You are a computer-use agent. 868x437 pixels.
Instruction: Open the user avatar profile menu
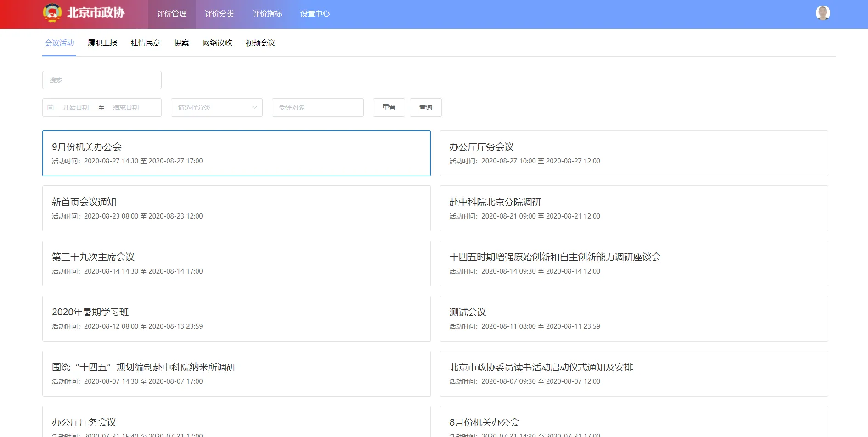[x=823, y=13]
